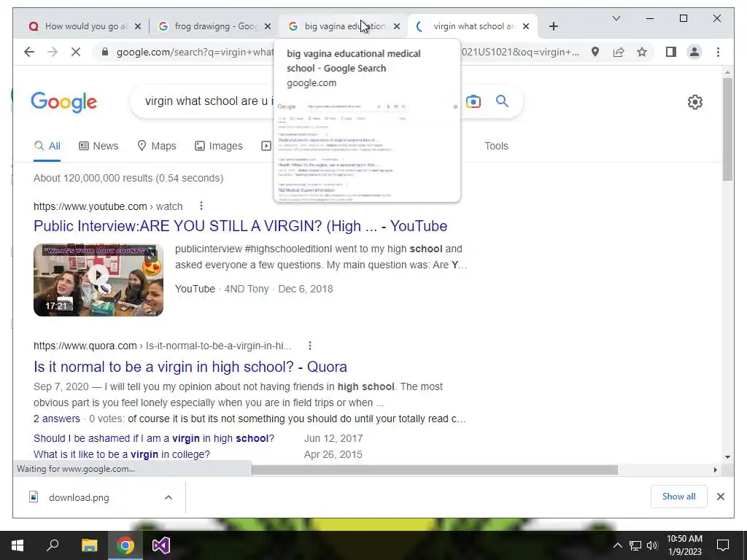Stop loading the page
Image resolution: width=747 pixels, height=560 pixels.
tap(76, 52)
